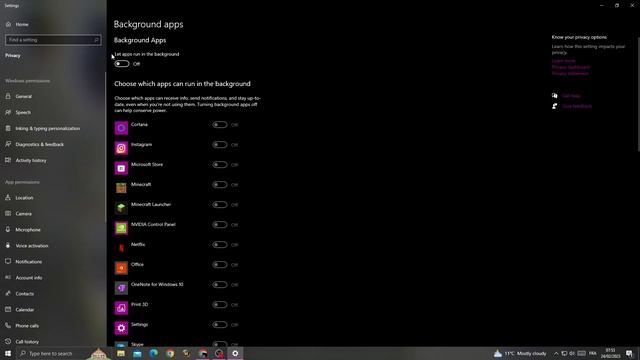Image resolution: width=640 pixels, height=360 pixels.
Task: Click the Give feedback person icon
Action: point(554,106)
